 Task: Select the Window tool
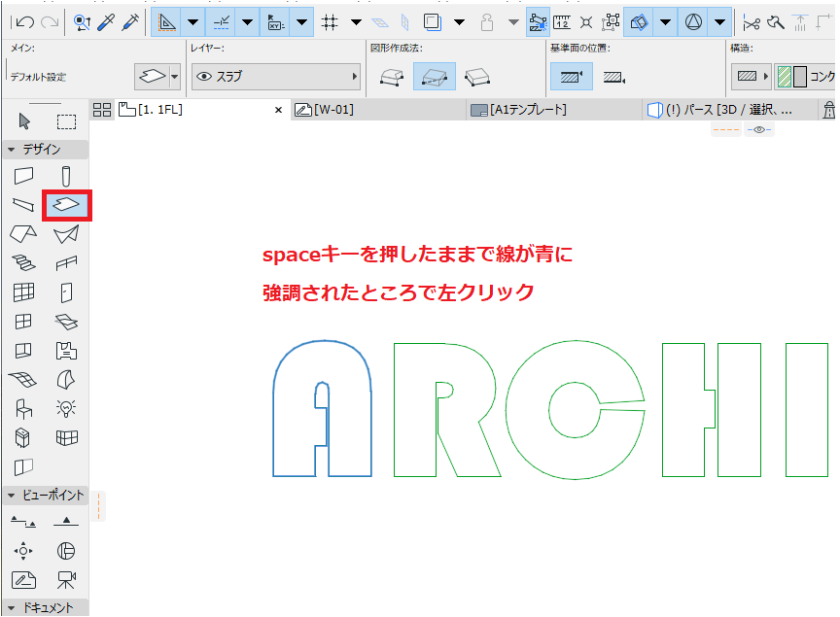coord(23,322)
